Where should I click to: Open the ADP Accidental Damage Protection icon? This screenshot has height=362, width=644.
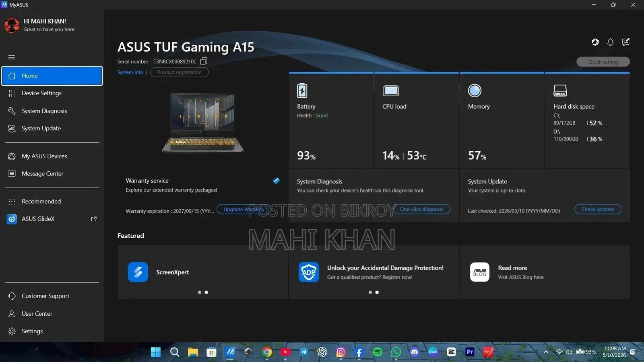pos(309,272)
